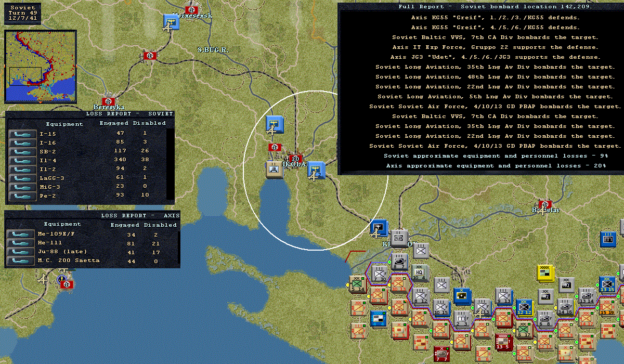Open the Il-4 aircraft icon
The image size is (624, 364).
[22, 161]
